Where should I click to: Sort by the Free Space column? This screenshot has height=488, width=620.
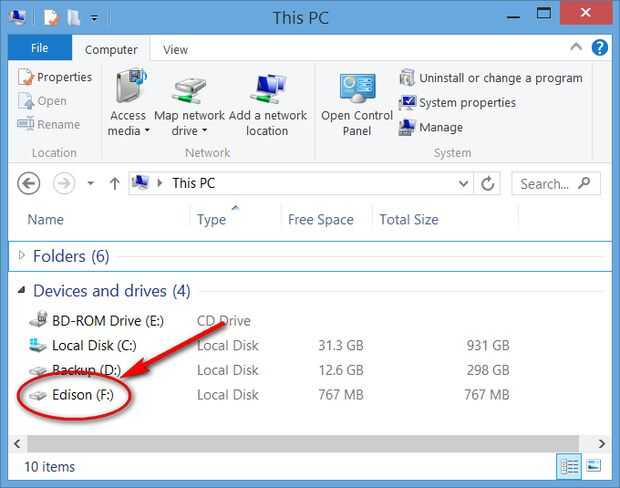pos(321,220)
